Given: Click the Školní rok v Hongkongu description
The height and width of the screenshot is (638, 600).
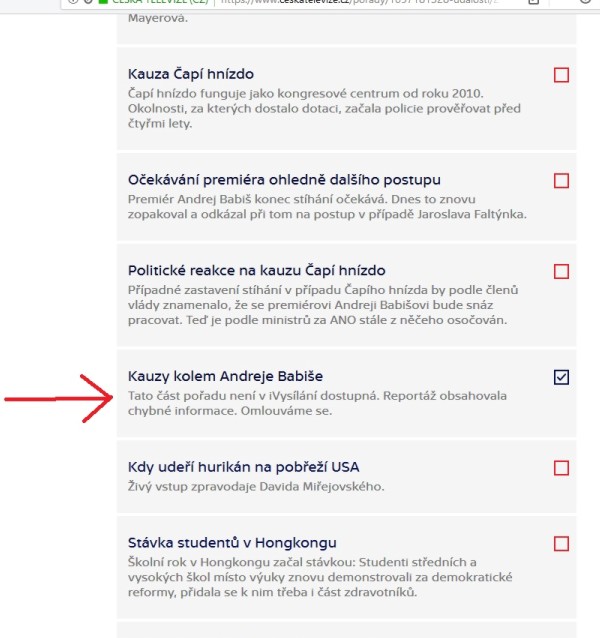Looking at the screenshot, I should (320, 577).
